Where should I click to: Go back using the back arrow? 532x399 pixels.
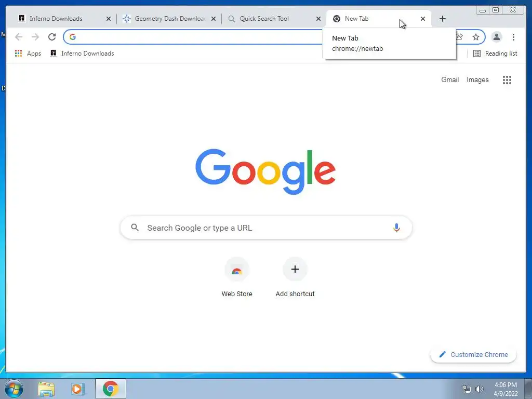click(x=19, y=37)
